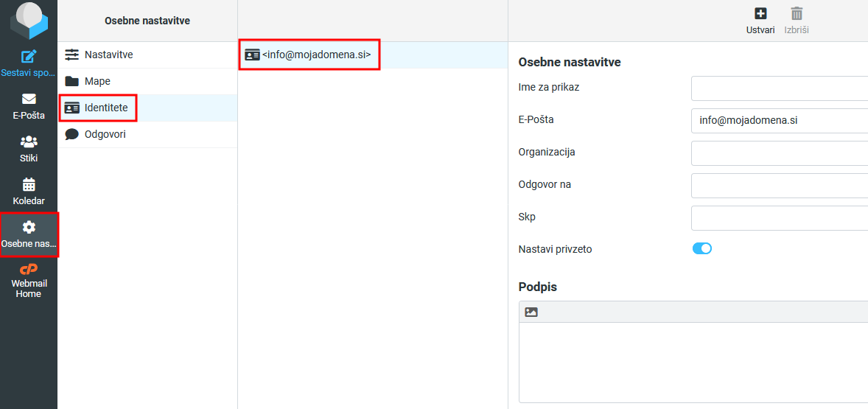868x409 pixels.
Task: Open the Koledar calendar icon
Action: click(29, 184)
